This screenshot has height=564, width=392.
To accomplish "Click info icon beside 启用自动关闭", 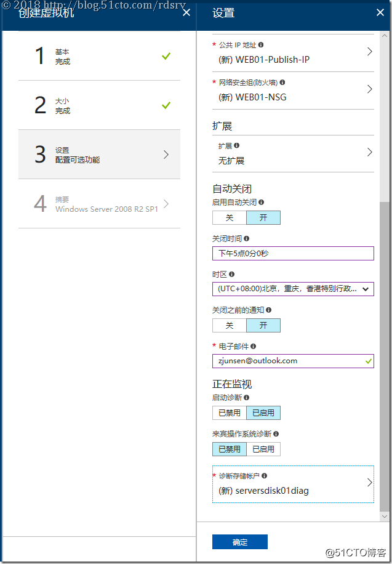I will point(262,202).
